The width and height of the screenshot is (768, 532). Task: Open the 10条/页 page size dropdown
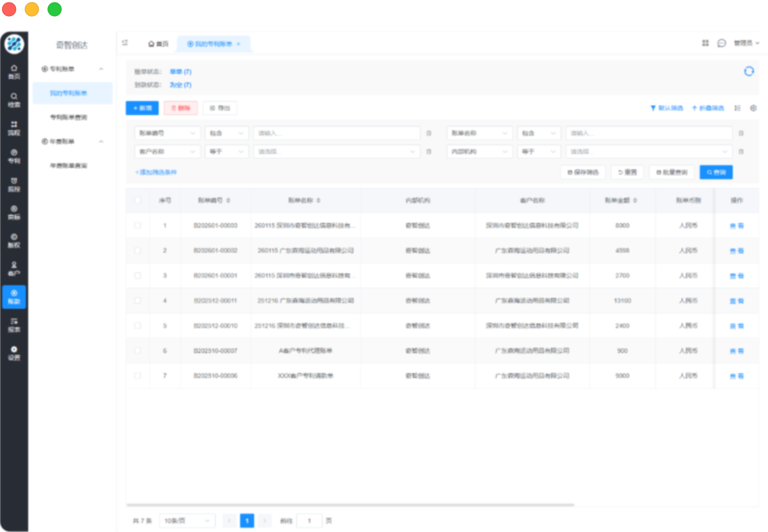(187, 520)
